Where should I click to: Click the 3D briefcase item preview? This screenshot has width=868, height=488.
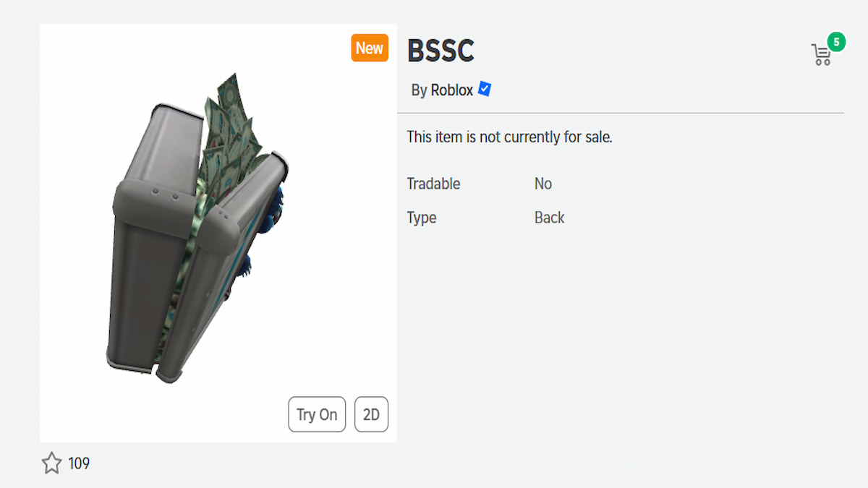pyautogui.click(x=203, y=239)
